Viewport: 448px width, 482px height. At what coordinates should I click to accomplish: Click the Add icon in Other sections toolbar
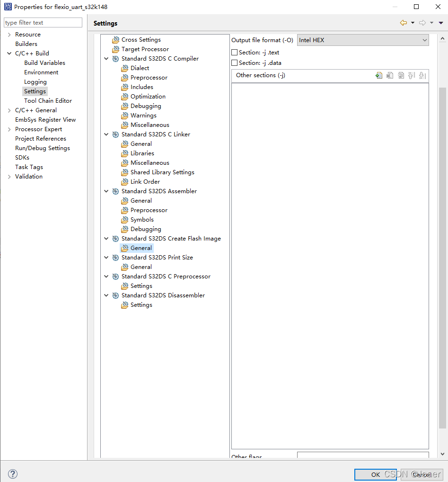click(379, 75)
